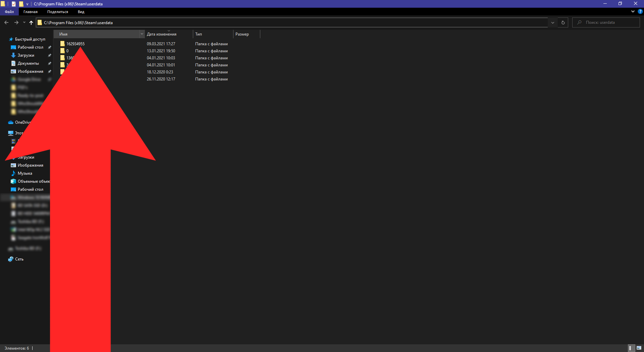Switch to the Вид ribbon tab
Image resolution: width=644 pixels, height=352 pixels.
point(81,12)
